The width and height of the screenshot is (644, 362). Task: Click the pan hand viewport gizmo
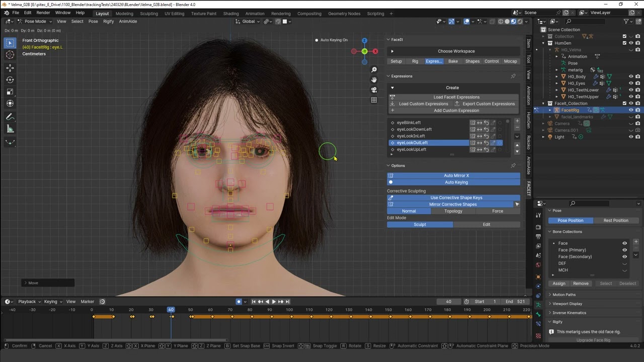(x=374, y=80)
